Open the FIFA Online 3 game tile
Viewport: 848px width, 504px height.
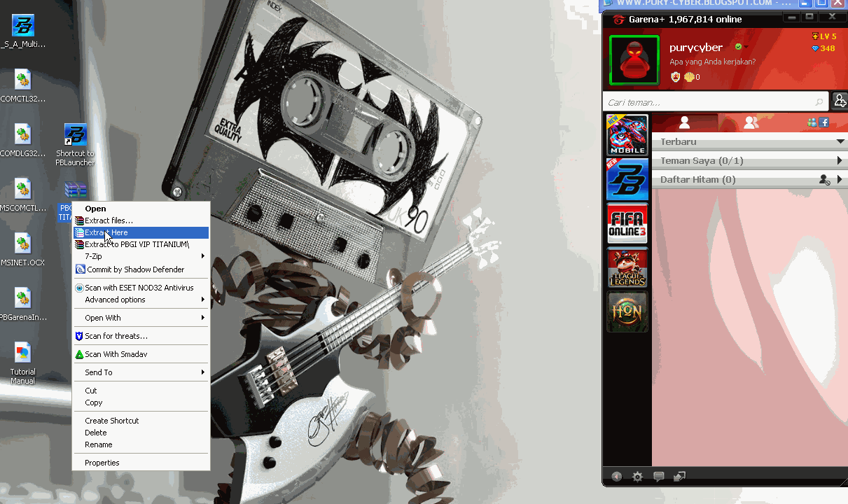pos(627,224)
